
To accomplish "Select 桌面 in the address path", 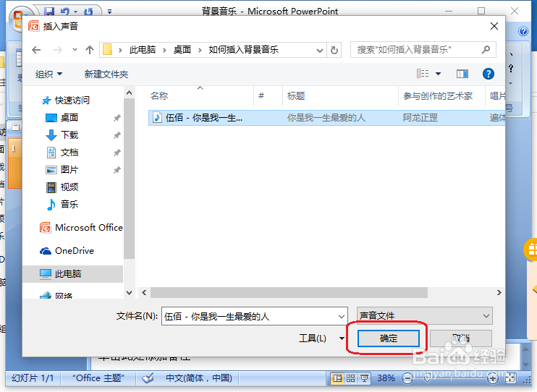I will pos(182,50).
